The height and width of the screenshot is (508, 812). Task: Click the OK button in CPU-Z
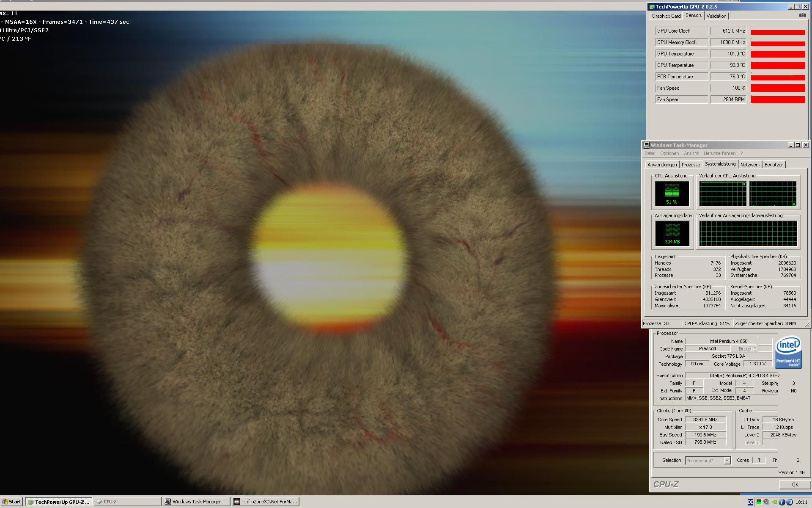pos(795,484)
